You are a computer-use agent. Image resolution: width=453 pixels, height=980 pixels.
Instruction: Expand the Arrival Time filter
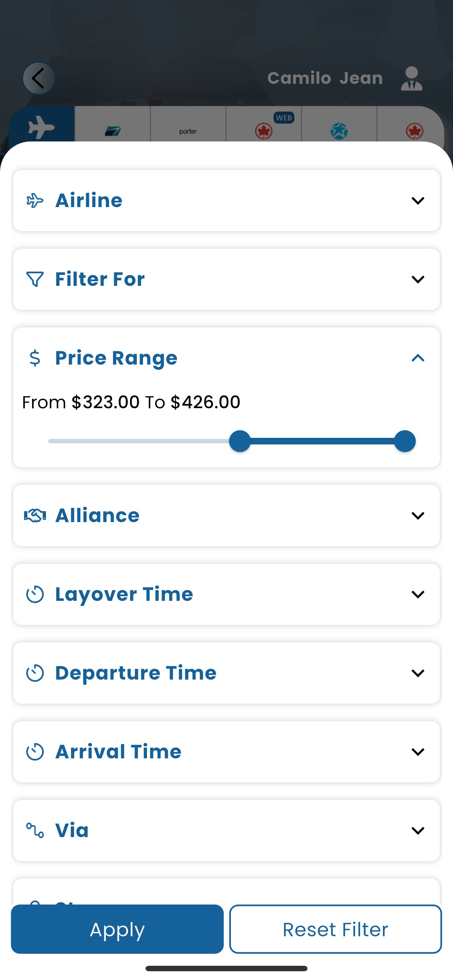pos(418,752)
